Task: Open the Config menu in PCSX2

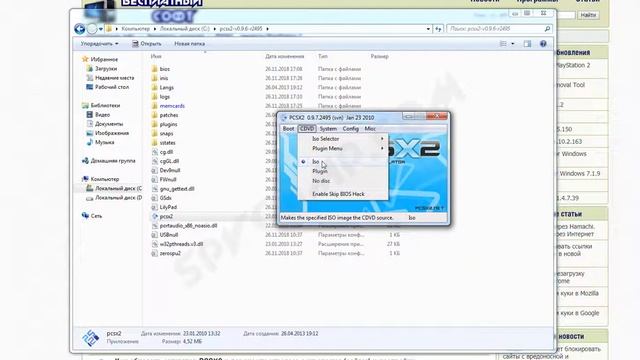Action: (351, 129)
